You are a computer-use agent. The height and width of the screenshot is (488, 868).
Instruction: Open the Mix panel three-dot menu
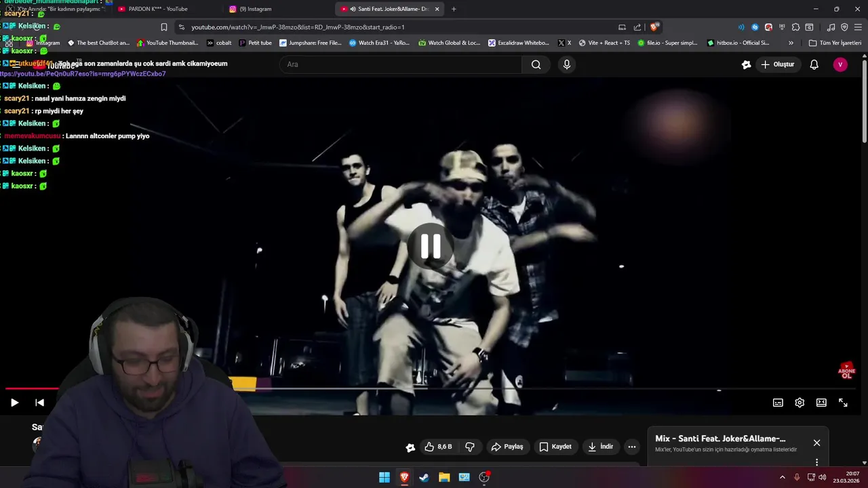click(x=816, y=462)
